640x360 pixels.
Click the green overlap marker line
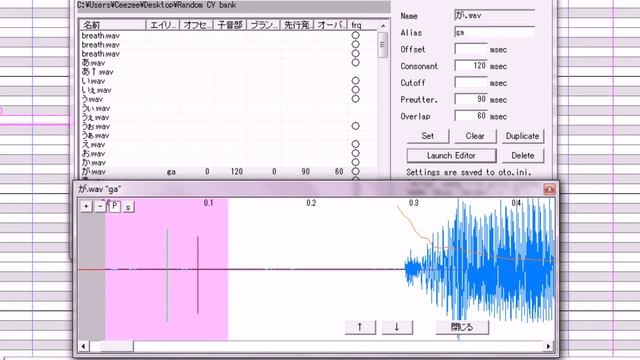(167, 275)
